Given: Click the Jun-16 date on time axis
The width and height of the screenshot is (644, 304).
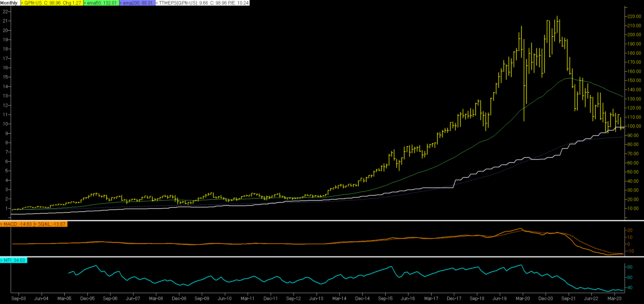Looking at the screenshot, I should click(x=408, y=298).
